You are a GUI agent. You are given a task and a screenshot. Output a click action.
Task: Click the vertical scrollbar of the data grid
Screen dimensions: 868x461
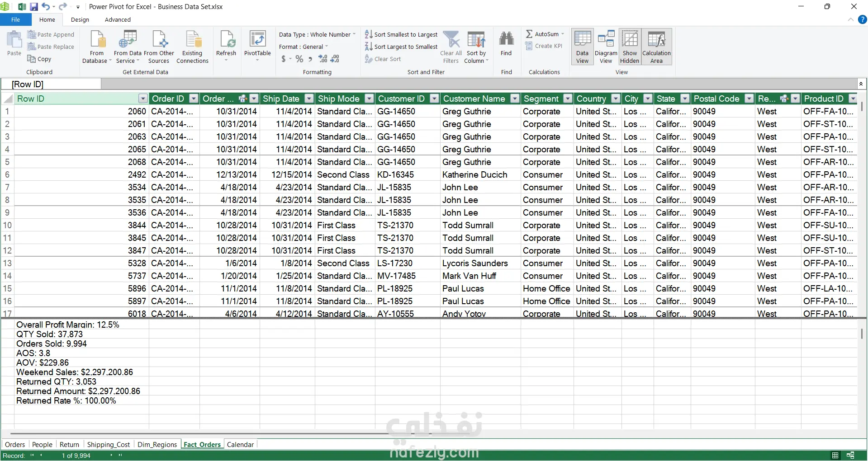862,107
